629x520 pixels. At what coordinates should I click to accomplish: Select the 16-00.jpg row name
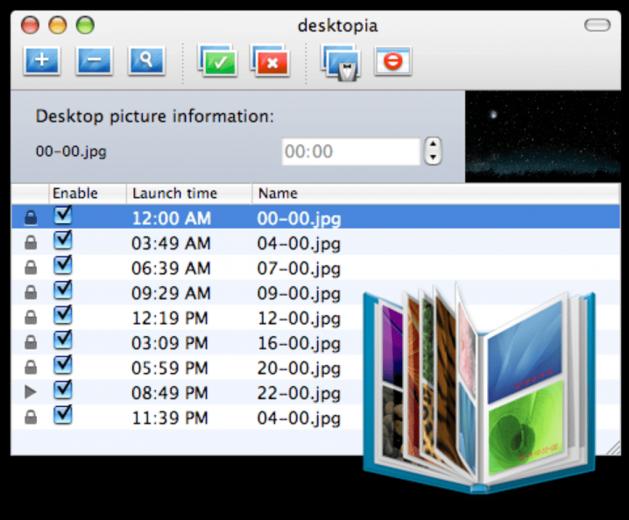(x=299, y=343)
